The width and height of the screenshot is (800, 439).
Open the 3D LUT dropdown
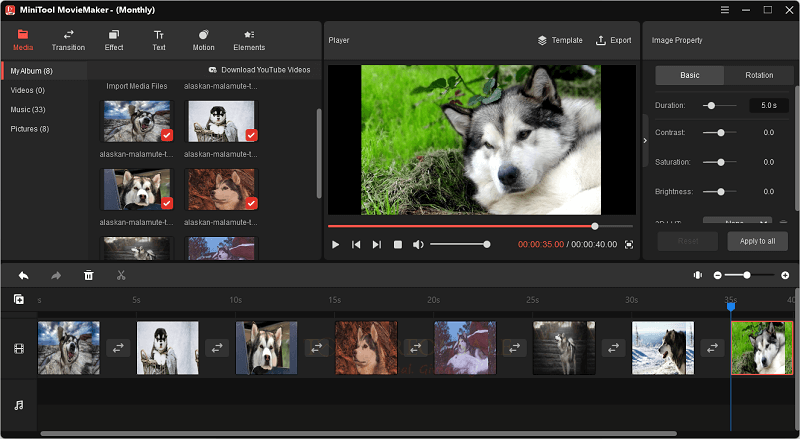(x=737, y=221)
